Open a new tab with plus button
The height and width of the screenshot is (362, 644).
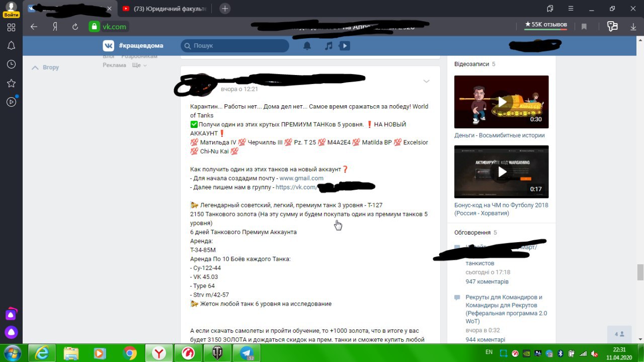pyautogui.click(x=225, y=9)
